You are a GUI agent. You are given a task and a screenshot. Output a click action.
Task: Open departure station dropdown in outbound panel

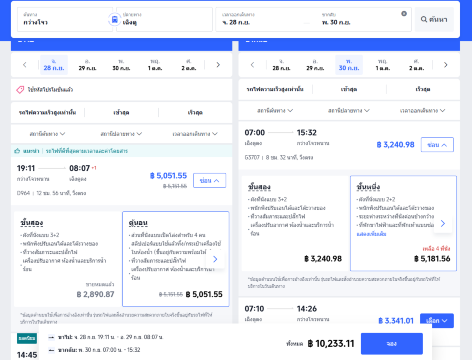click(47, 134)
